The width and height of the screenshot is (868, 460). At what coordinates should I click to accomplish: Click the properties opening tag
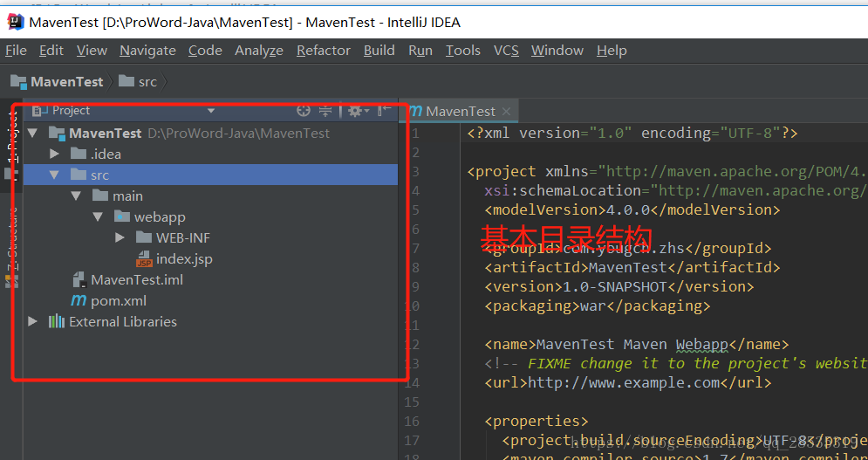pyautogui.click(x=537, y=422)
